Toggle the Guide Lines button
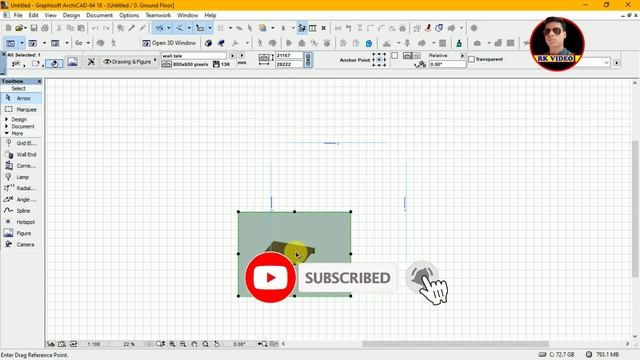This screenshot has height=360, width=640. click(x=160, y=28)
